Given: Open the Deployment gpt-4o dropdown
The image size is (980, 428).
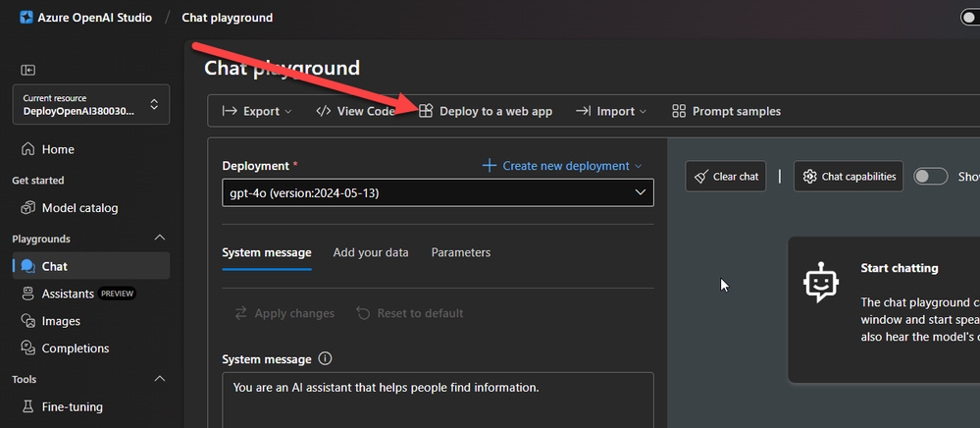Looking at the screenshot, I should (438, 192).
